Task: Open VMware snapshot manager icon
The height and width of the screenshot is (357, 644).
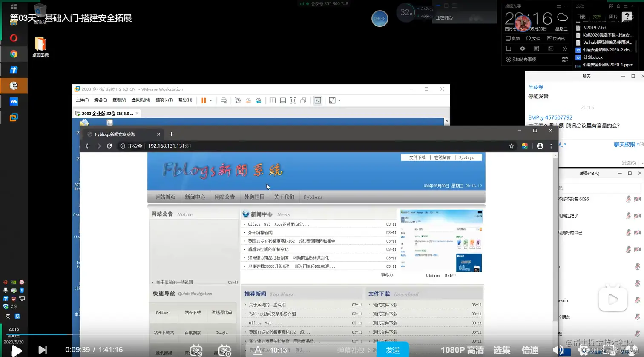Action: (x=259, y=100)
